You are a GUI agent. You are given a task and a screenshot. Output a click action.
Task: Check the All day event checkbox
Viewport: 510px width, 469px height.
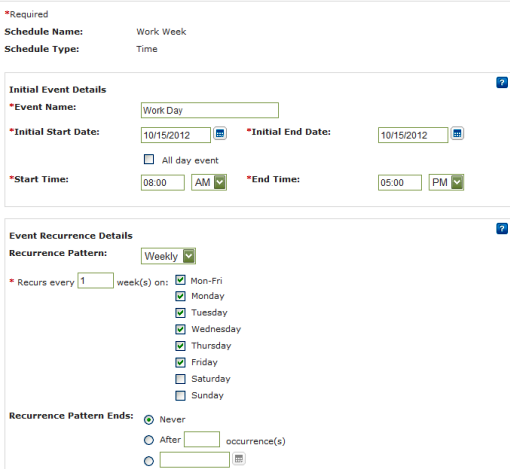tap(149, 159)
